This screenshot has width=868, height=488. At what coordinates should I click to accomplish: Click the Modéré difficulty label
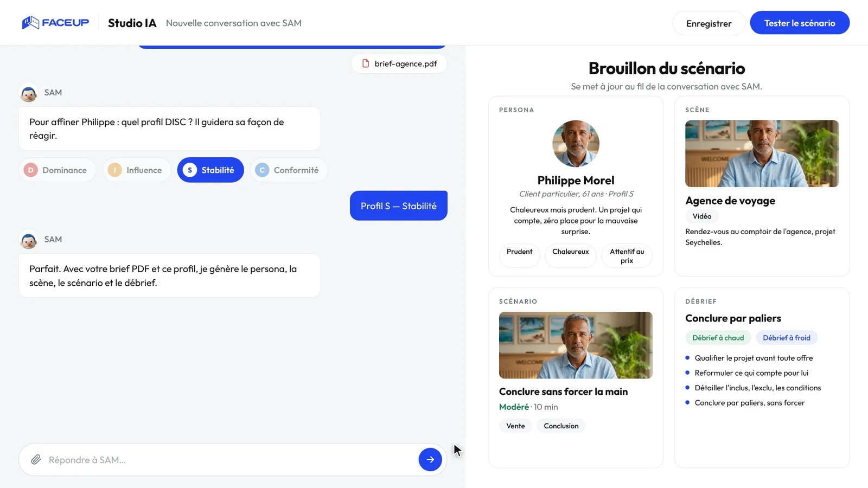[x=514, y=407]
